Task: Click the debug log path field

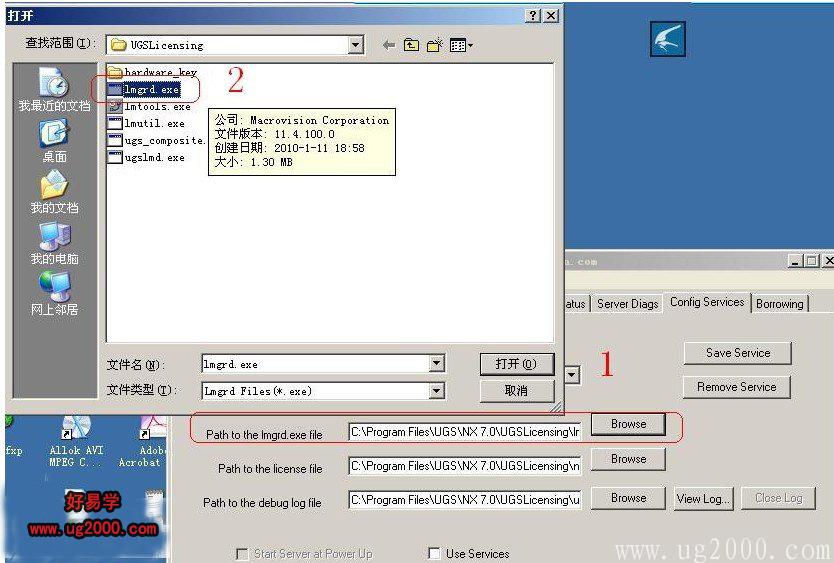Action: tap(465, 500)
